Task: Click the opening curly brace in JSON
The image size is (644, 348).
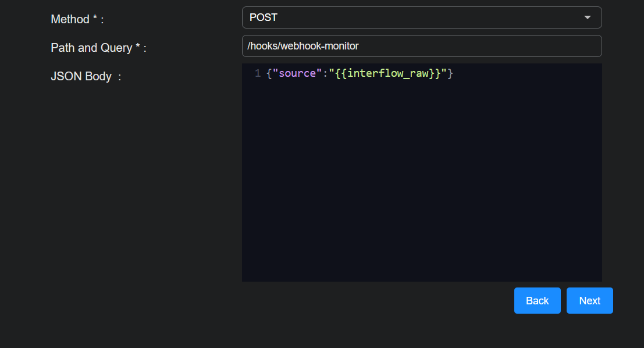Action: (x=269, y=74)
